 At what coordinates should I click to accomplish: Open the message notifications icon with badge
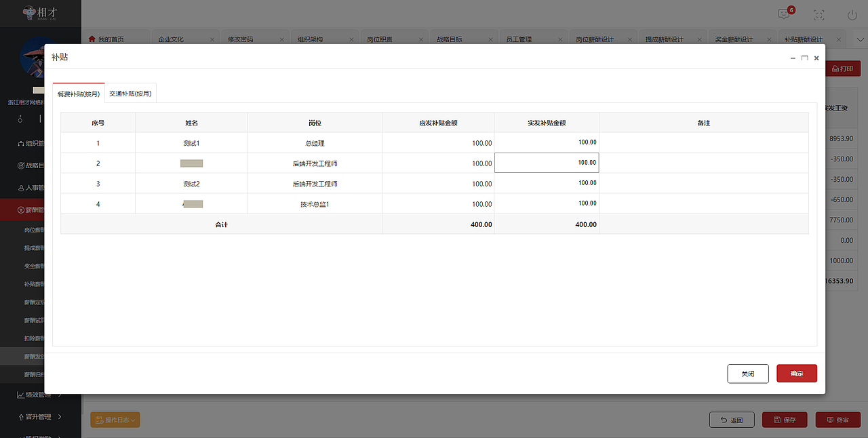[785, 14]
